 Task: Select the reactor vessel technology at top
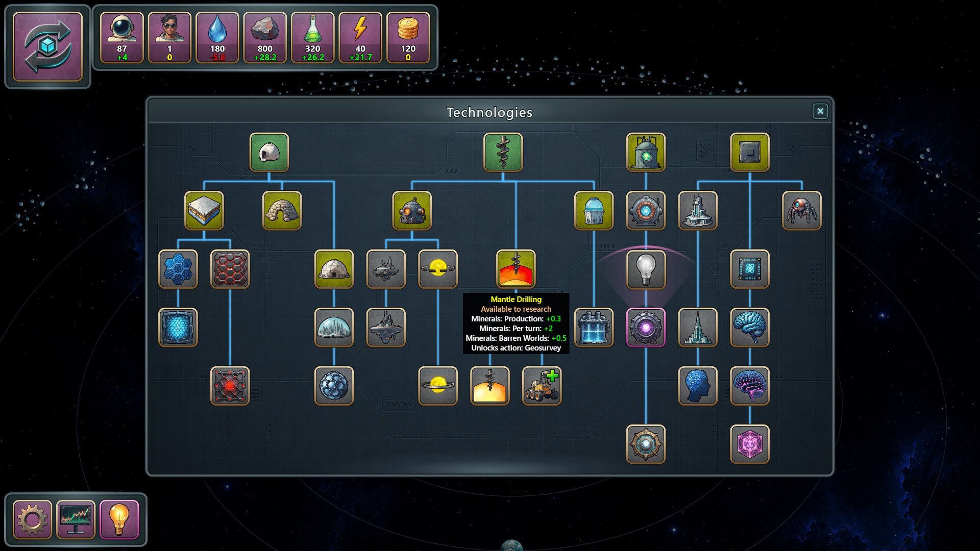pyautogui.click(x=646, y=152)
